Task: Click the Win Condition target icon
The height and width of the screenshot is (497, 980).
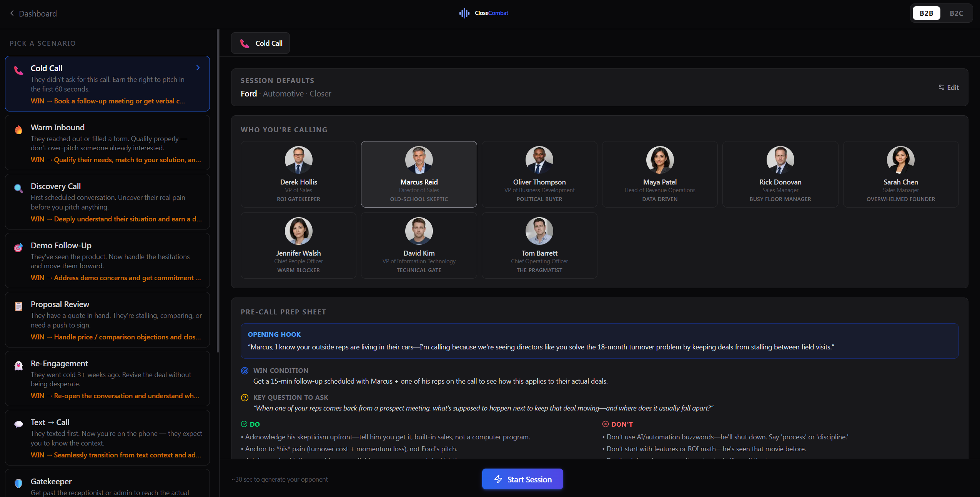Action: [245, 371]
